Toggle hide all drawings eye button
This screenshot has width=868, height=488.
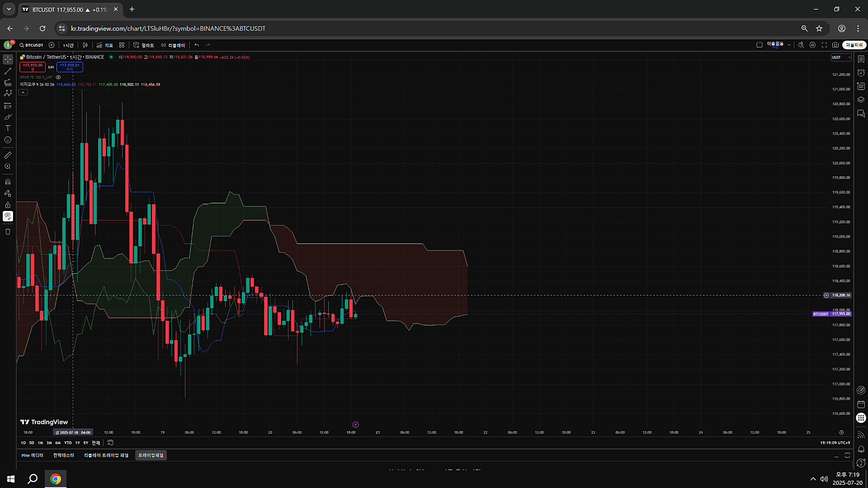pos(8,216)
